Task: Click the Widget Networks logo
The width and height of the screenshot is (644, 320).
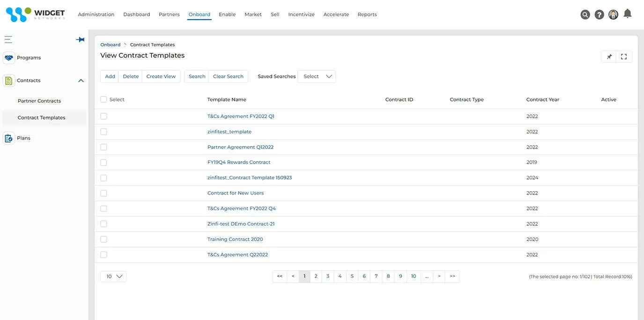Action: pyautogui.click(x=35, y=15)
